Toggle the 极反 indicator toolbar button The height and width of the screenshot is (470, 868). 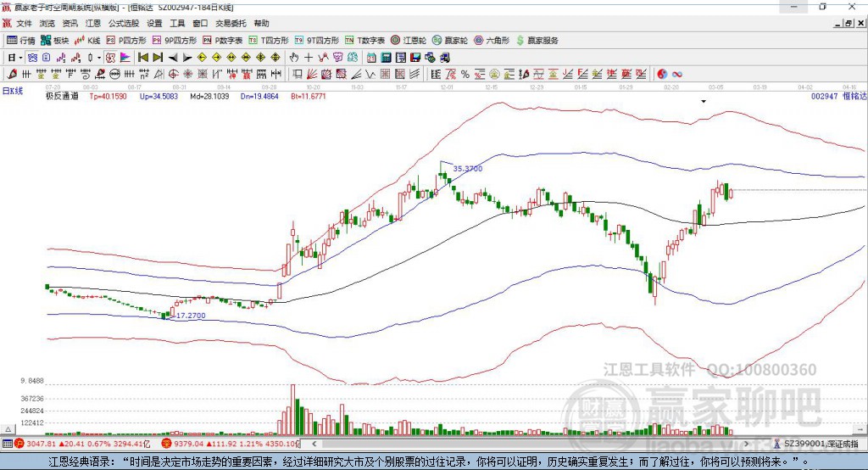coord(110,58)
